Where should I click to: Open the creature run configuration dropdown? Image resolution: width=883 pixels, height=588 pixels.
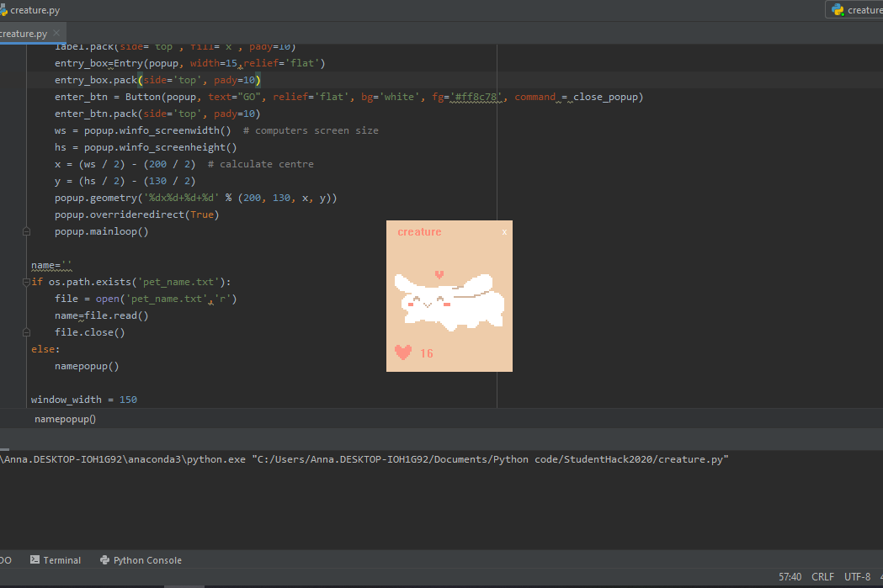[855, 10]
